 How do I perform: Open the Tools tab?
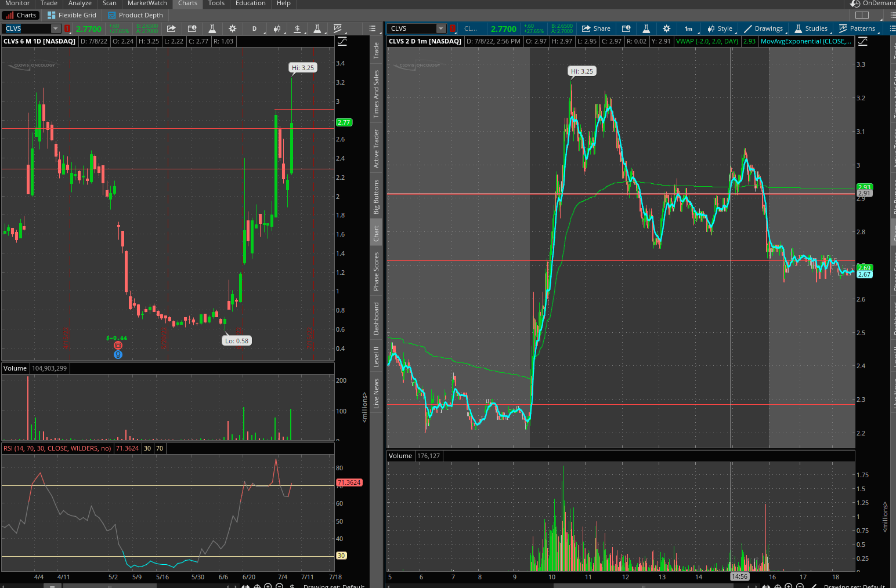[216, 3]
